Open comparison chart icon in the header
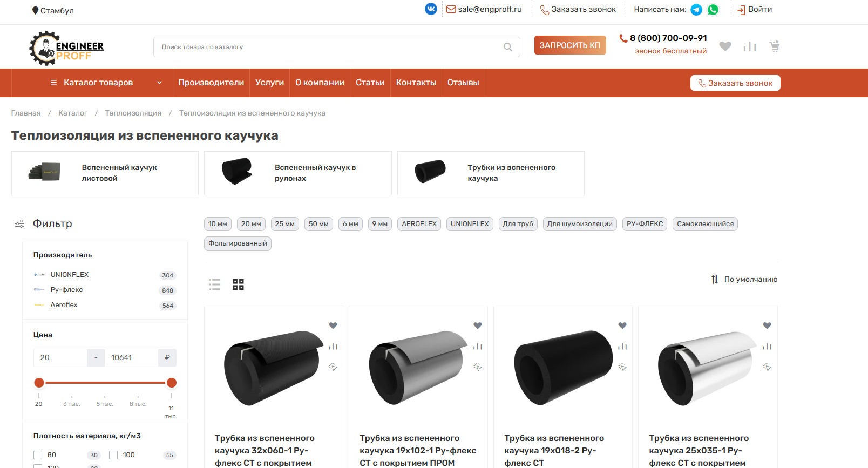Image resolution: width=868 pixels, height=468 pixels. point(750,46)
